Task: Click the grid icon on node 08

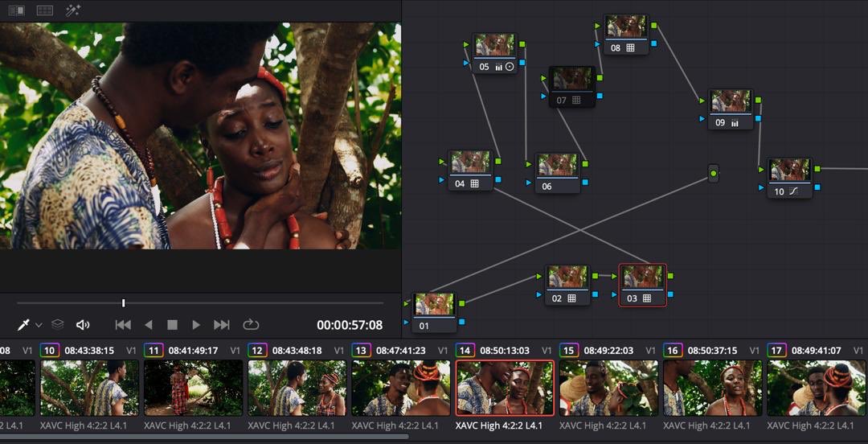Action: coord(630,48)
